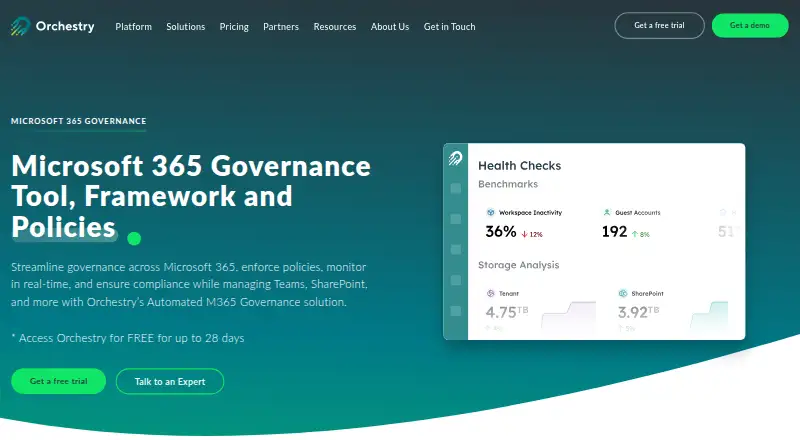The width and height of the screenshot is (800, 440).
Task: Click the 4.75 TB Tenant value
Action: [507, 311]
